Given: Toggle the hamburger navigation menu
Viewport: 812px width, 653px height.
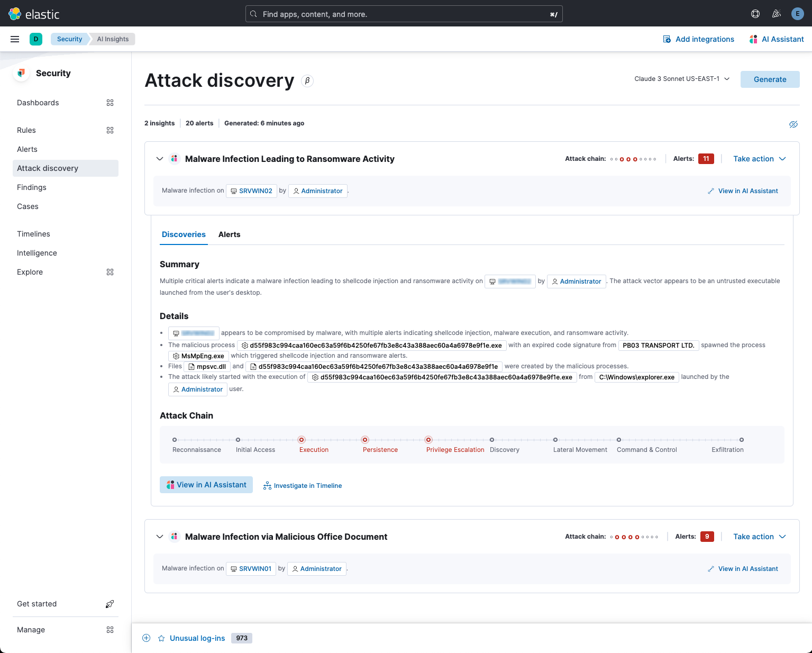Looking at the screenshot, I should pos(15,39).
